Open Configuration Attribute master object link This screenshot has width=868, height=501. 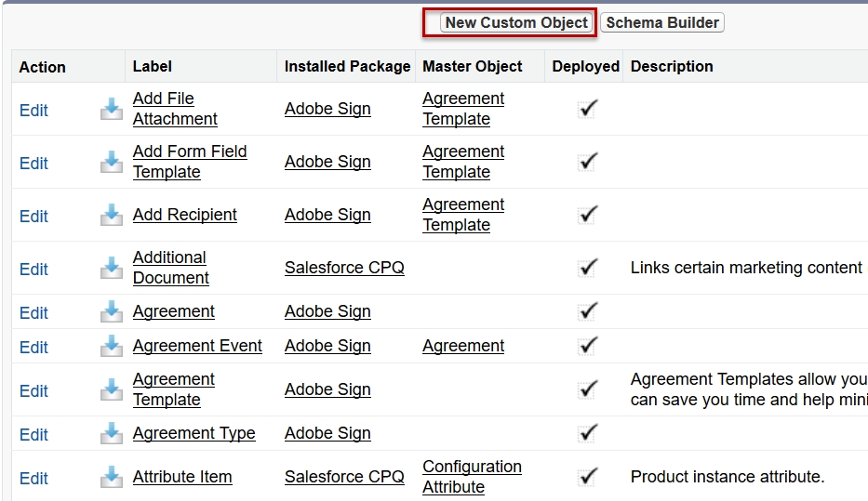pyautogui.click(x=472, y=477)
